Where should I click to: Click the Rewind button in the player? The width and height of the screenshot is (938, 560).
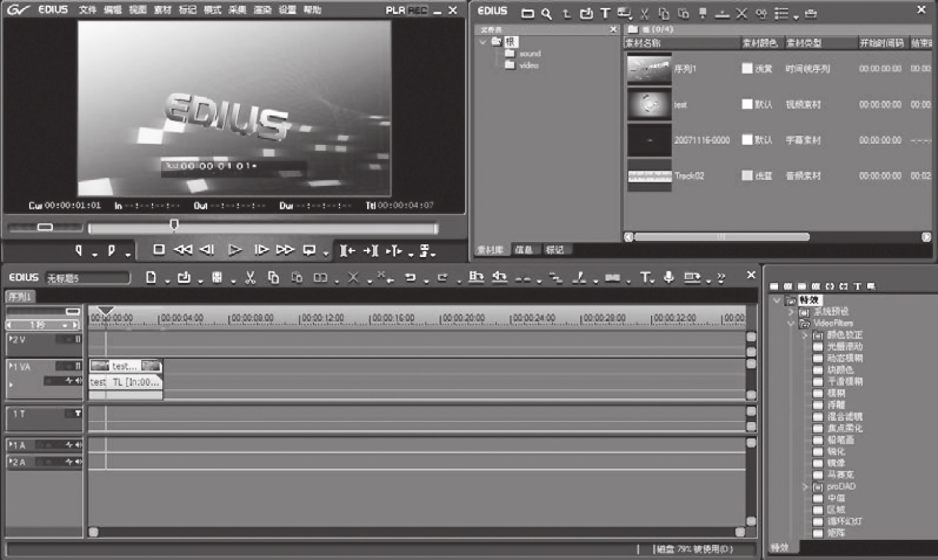(183, 250)
